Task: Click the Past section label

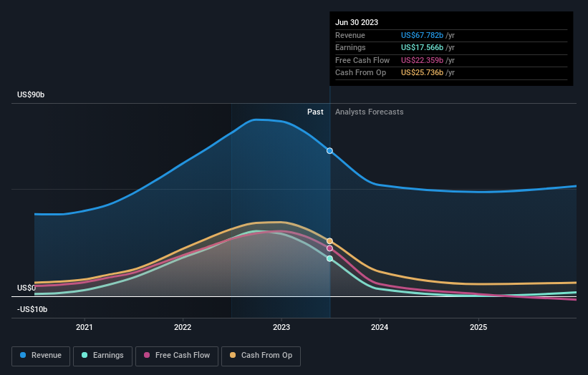Action: [315, 112]
